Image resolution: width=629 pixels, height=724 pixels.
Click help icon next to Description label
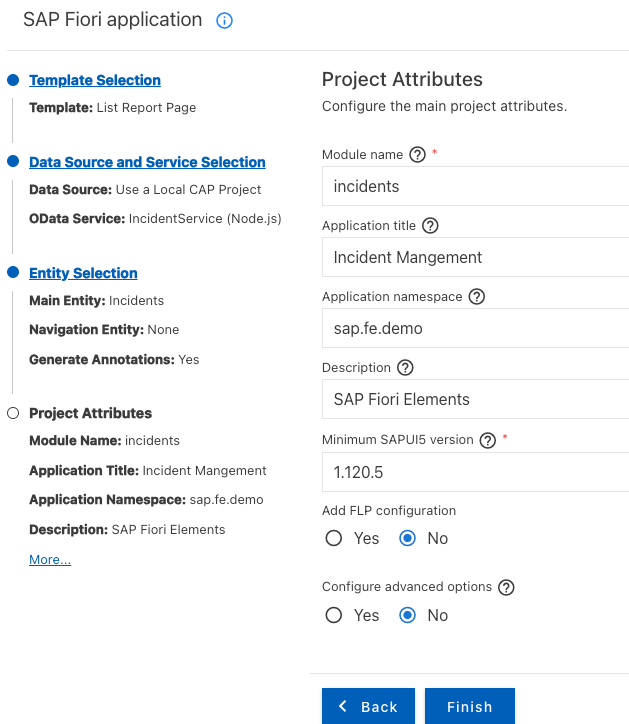tap(405, 368)
